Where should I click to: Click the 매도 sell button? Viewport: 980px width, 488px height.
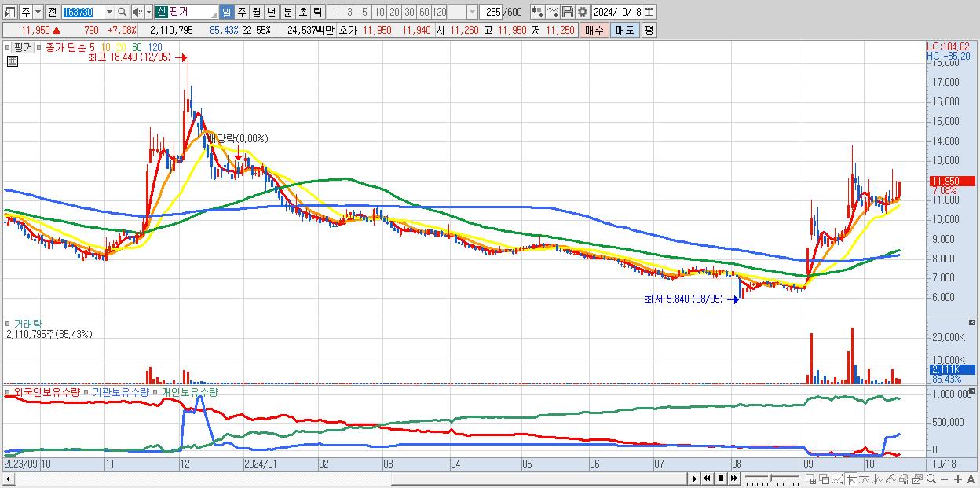[625, 30]
